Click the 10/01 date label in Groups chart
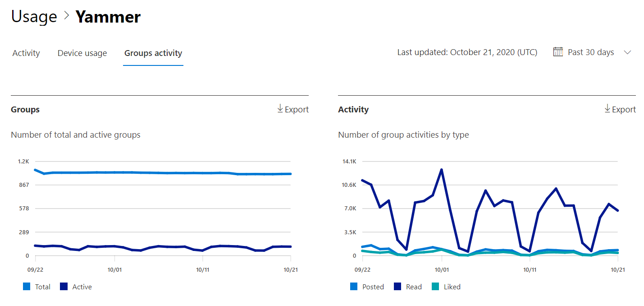This screenshot has width=644, height=306. click(x=114, y=269)
